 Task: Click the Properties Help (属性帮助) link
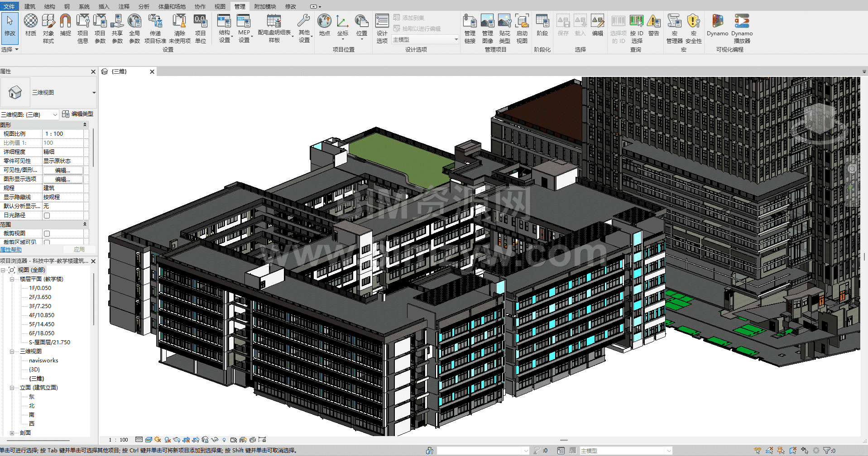point(11,250)
